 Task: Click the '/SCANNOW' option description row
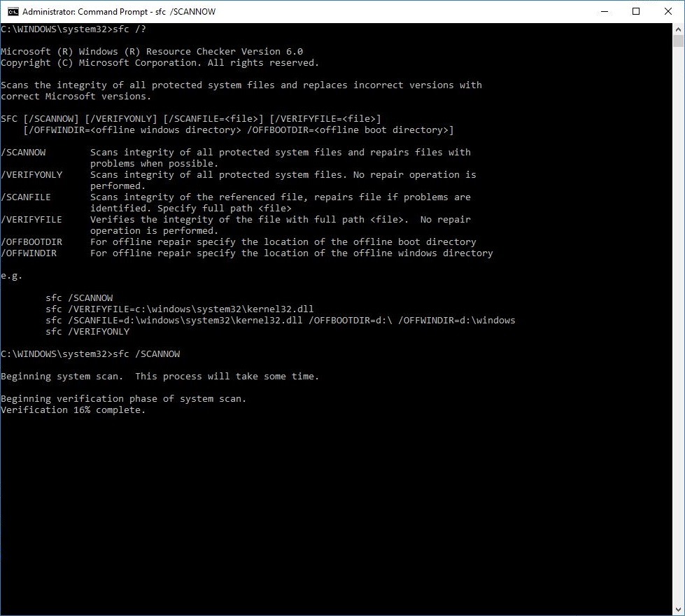(236, 157)
